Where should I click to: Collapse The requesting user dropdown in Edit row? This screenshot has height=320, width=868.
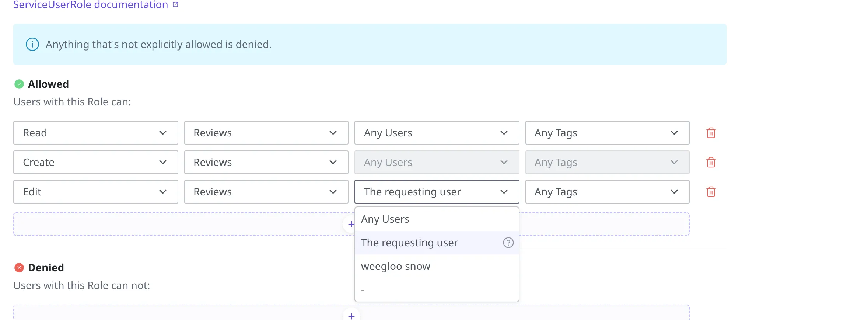(x=437, y=192)
